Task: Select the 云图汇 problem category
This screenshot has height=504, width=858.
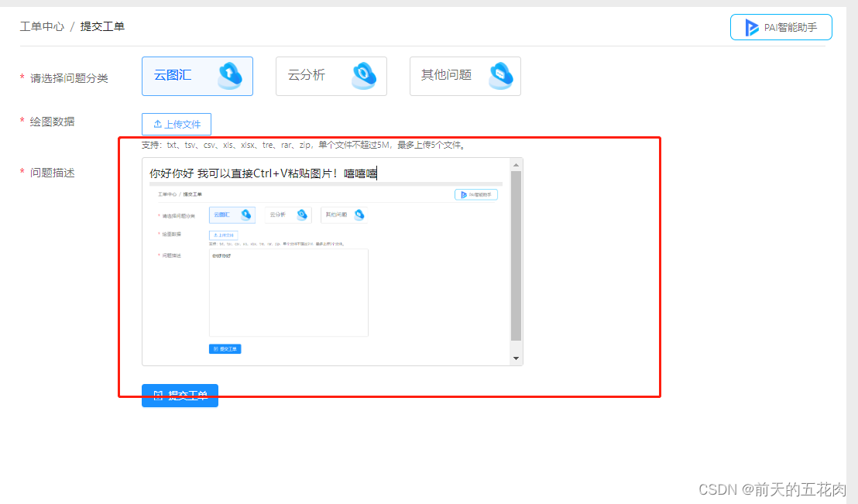Action: 197,75
